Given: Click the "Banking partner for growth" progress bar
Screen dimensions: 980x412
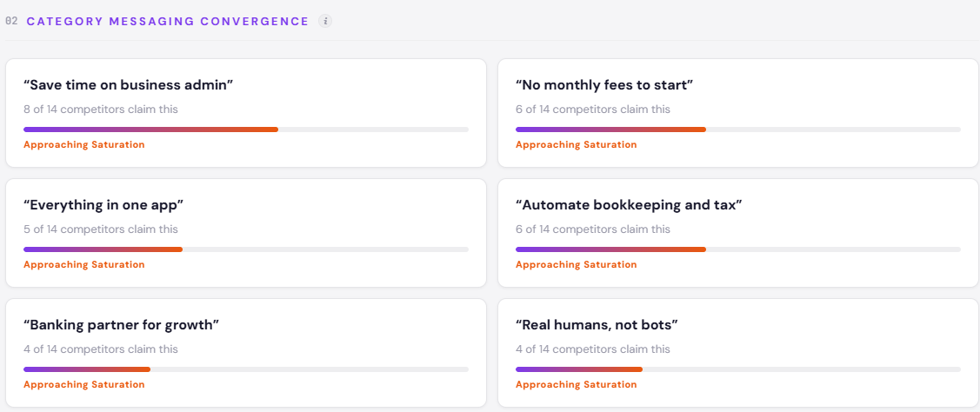Looking at the screenshot, I should point(246,369).
